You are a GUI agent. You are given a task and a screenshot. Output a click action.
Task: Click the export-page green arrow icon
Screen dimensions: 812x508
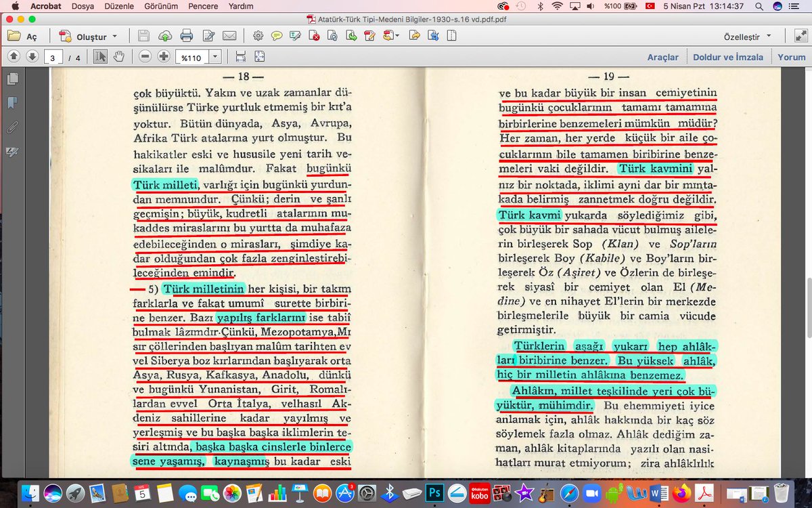coord(351,36)
